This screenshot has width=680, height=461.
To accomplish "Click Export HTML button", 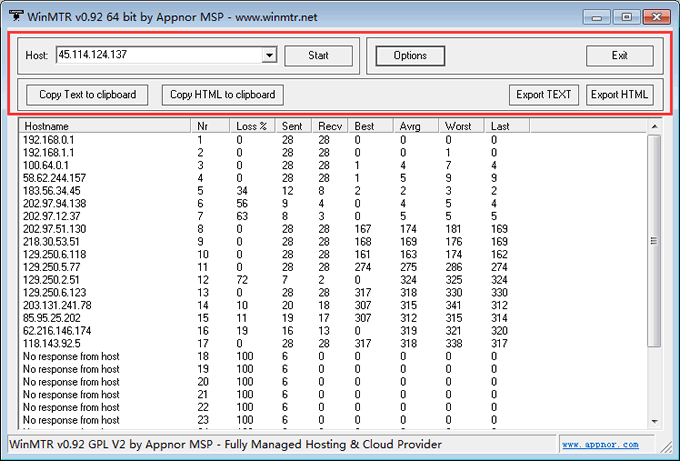I will (x=620, y=95).
